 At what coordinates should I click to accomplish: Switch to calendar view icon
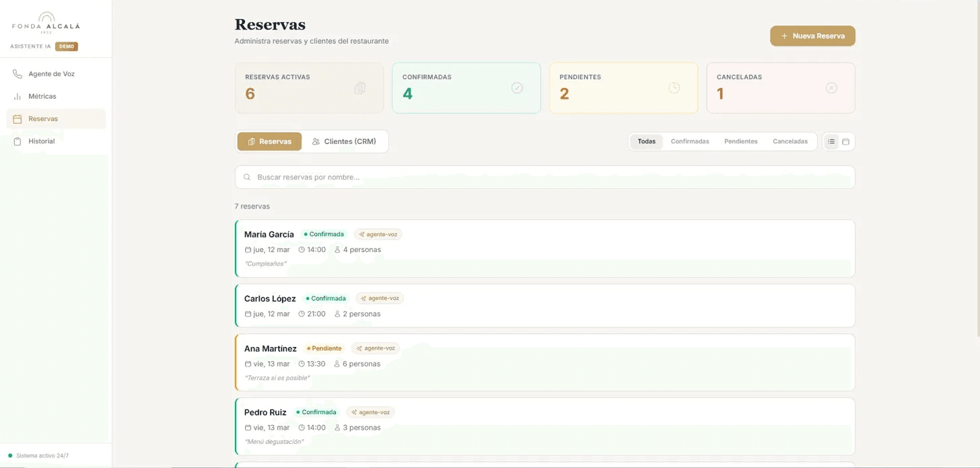(846, 141)
